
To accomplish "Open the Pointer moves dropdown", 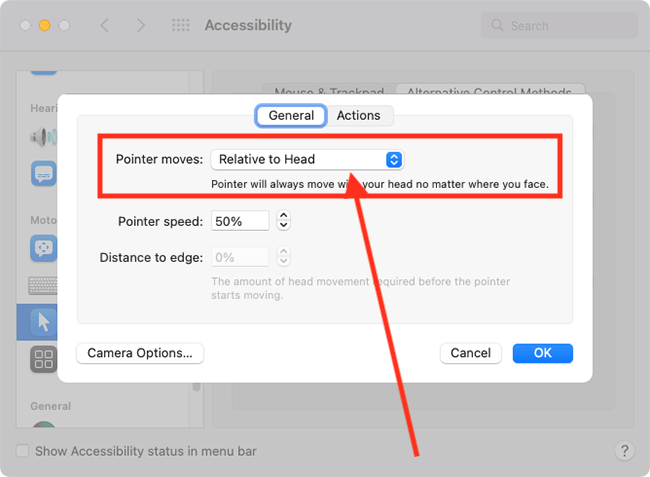I will [307, 160].
